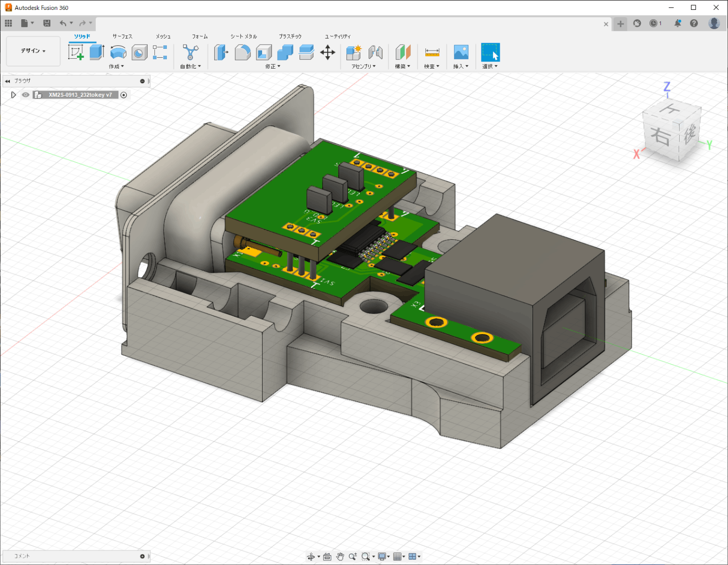Switch to the ソリッド tab
728x565 pixels.
pos(82,36)
